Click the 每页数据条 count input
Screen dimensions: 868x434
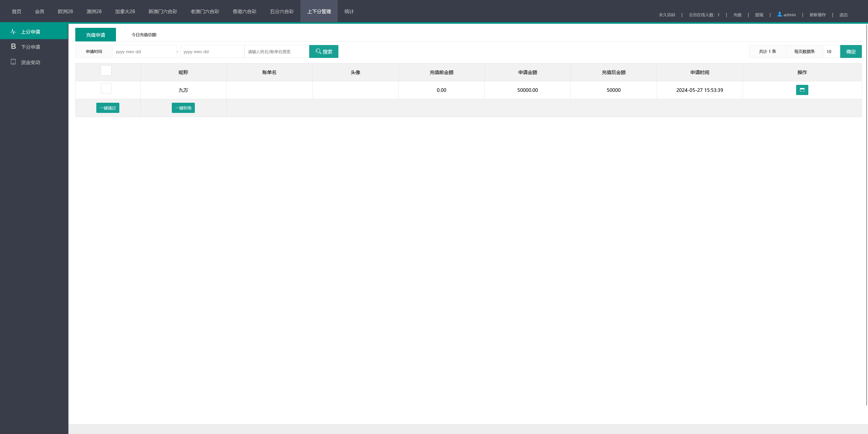click(x=831, y=52)
